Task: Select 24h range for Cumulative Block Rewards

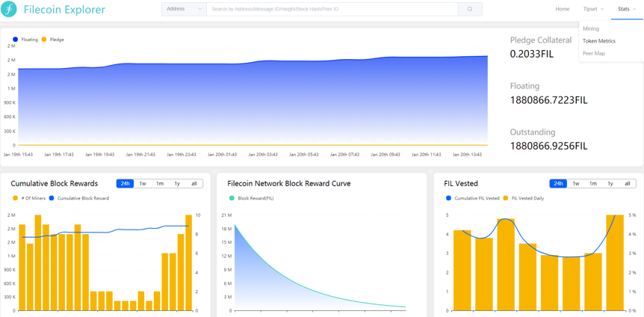Action: click(x=126, y=184)
